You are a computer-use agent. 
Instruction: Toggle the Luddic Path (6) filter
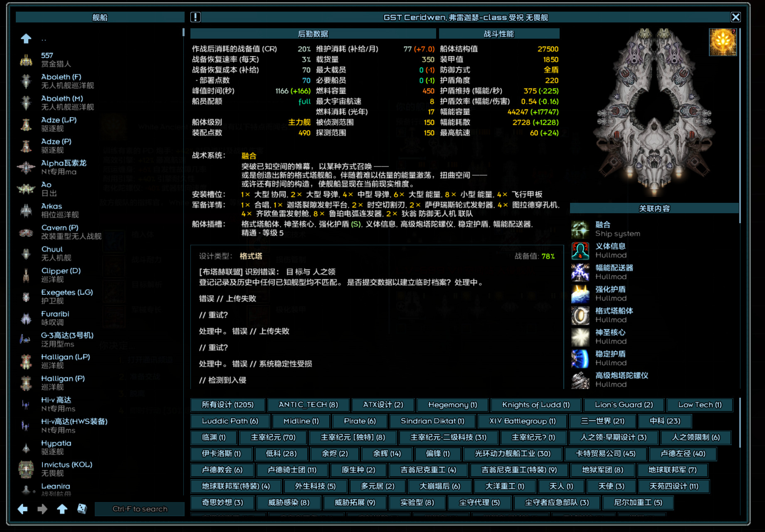[230, 421]
